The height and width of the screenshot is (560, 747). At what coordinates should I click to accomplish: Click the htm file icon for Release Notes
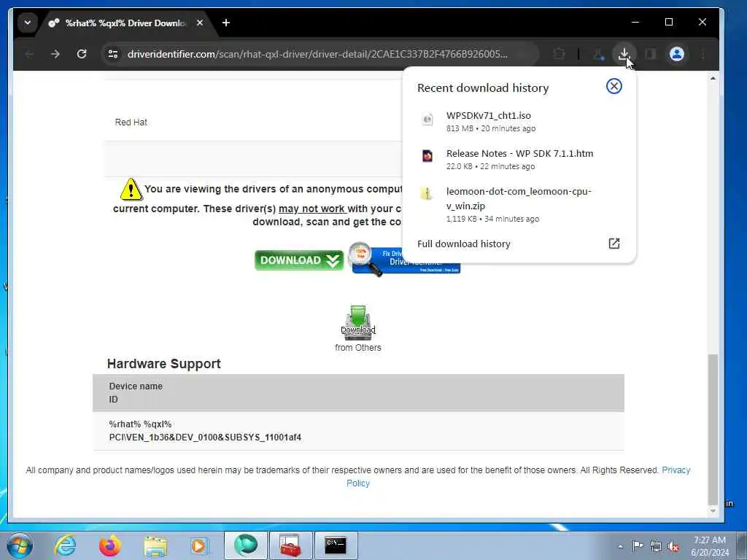click(427, 156)
